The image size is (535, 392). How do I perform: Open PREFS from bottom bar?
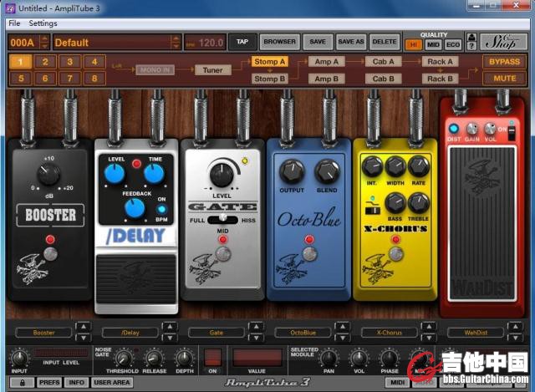pos(49,383)
